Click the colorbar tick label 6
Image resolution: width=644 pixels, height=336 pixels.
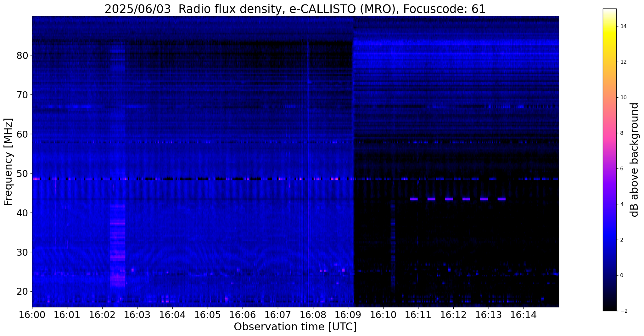coord(621,169)
